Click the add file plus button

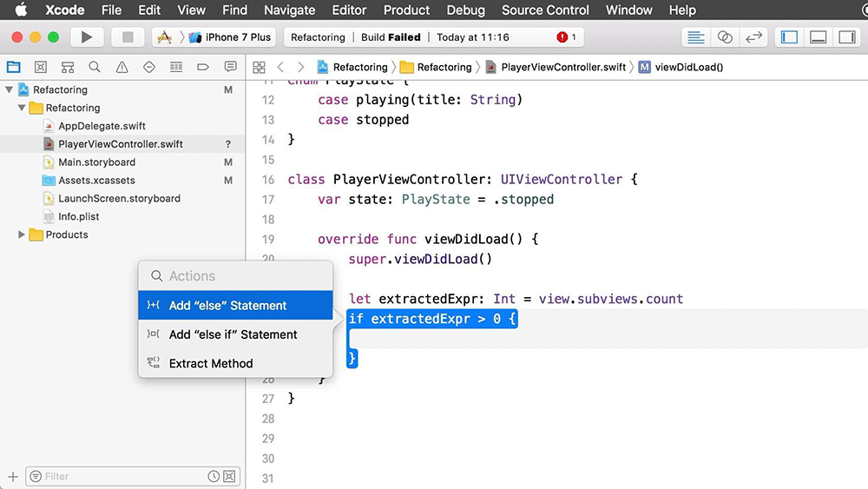tap(13, 476)
